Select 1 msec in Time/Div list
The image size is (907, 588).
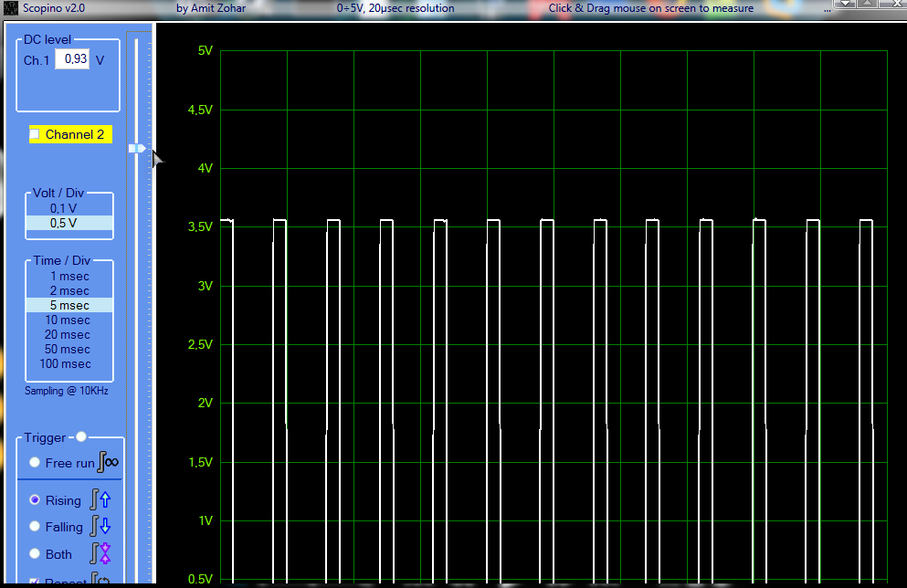click(69, 276)
